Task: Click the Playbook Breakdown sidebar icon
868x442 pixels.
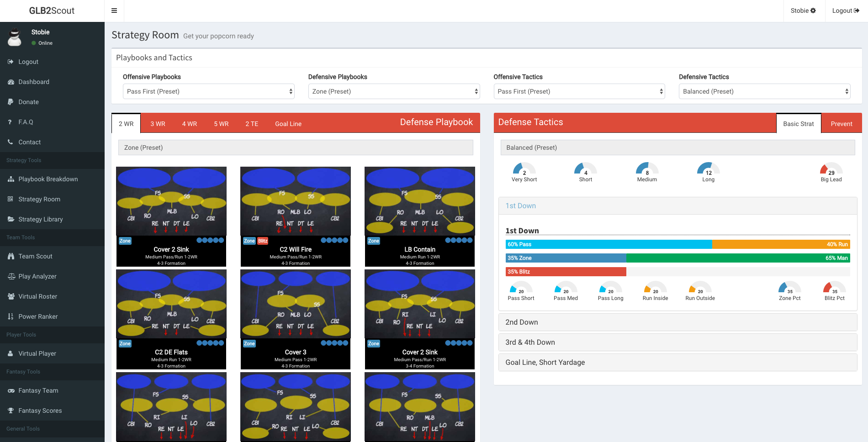Action: click(x=11, y=179)
